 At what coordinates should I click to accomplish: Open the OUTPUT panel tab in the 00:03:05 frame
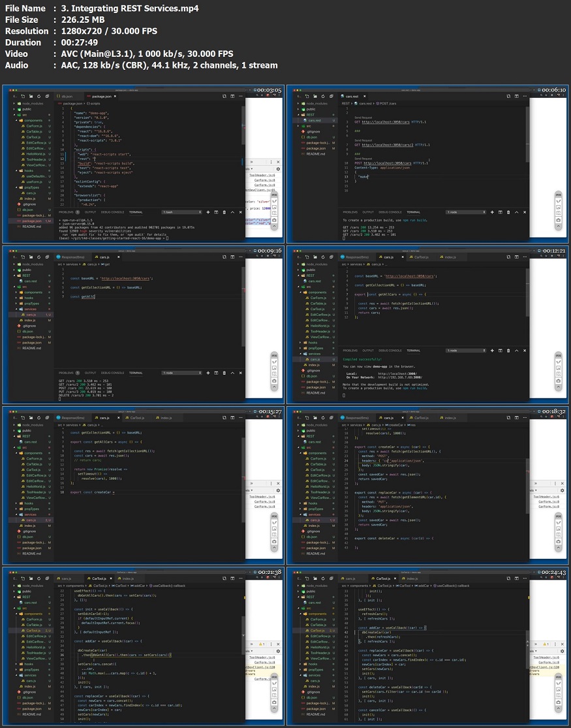(91, 212)
